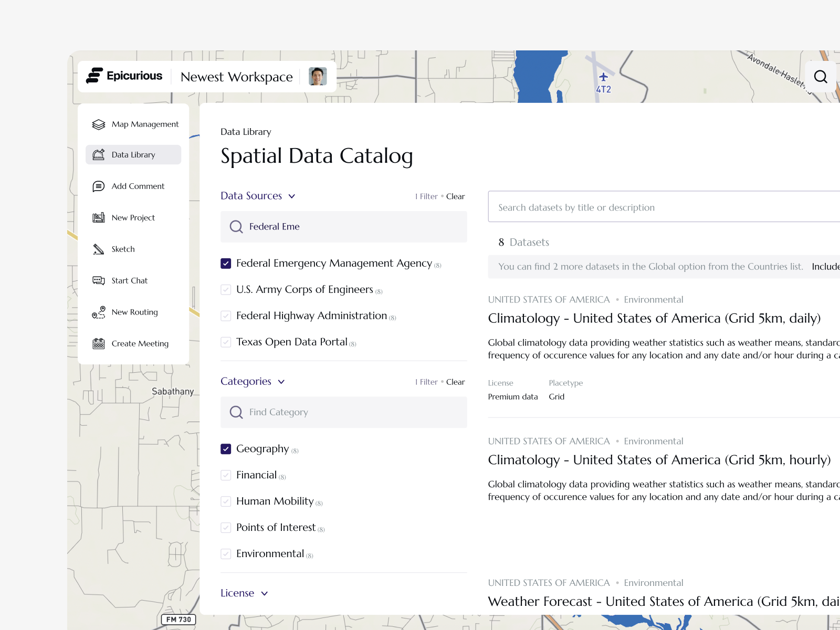Open Climatology Grid 5km hourly dataset
The height and width of the screenshot is (630, 840).
pyautogui.click(x=659, y=460)
